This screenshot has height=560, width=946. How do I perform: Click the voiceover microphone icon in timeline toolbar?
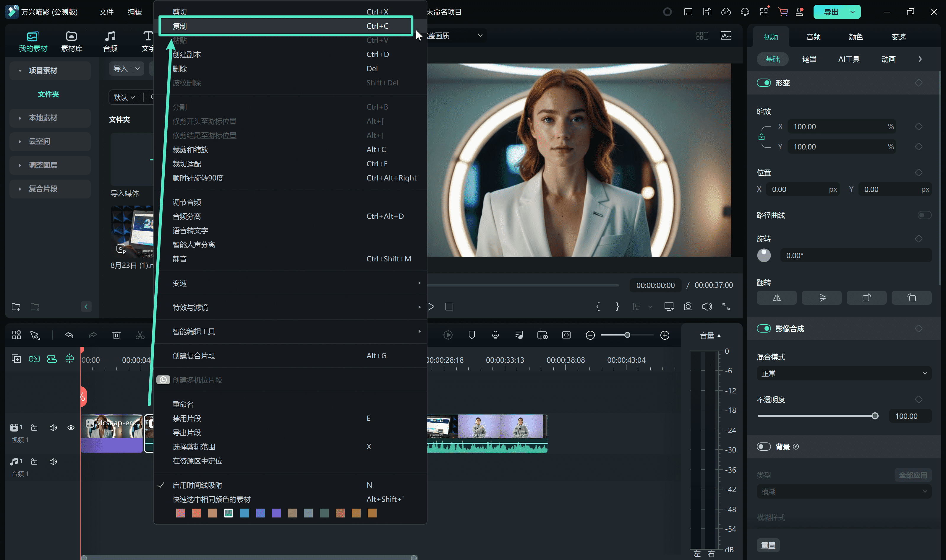[x=495, y=335]
